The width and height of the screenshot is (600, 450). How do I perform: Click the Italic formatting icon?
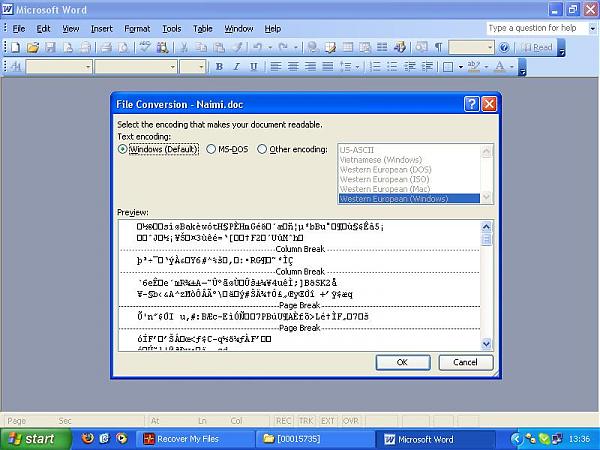pos(236,67)
